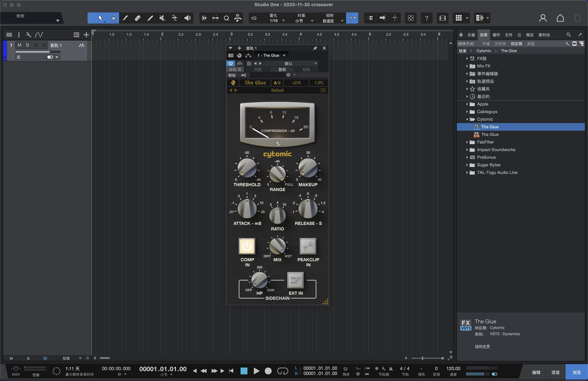Select the Listen speaker tool

point(187,18)
